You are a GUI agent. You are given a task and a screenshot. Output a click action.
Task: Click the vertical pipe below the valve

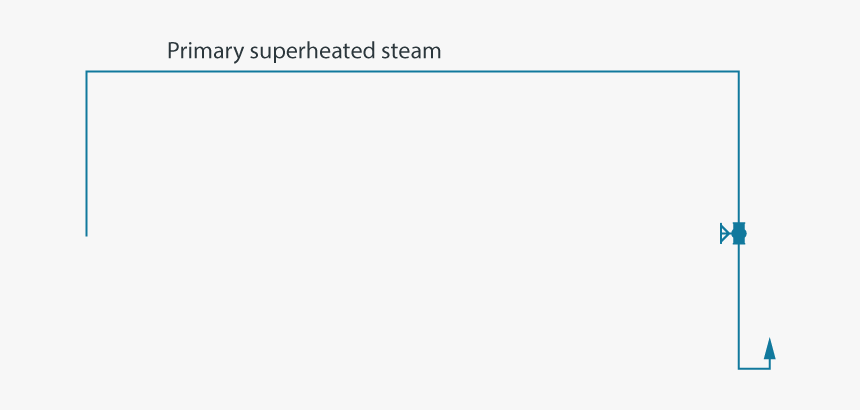pyautogui.click(x=739, y=306)
